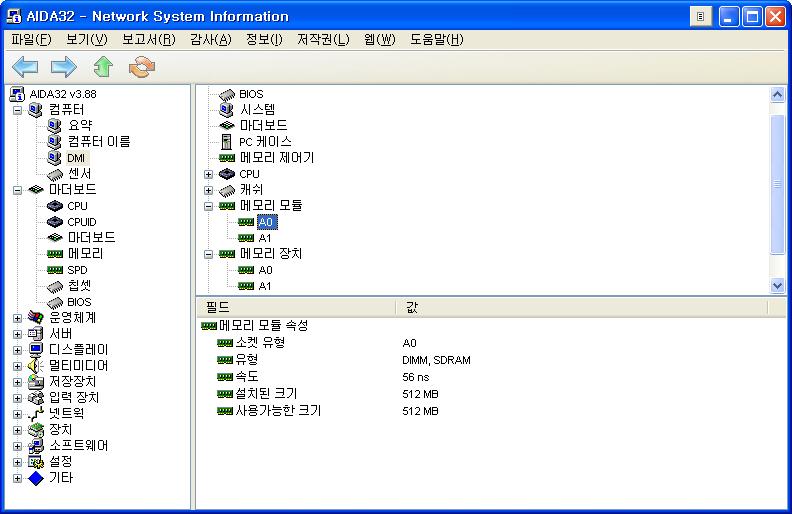Click the forward arrow toolbar button

(x=64, y=67)
